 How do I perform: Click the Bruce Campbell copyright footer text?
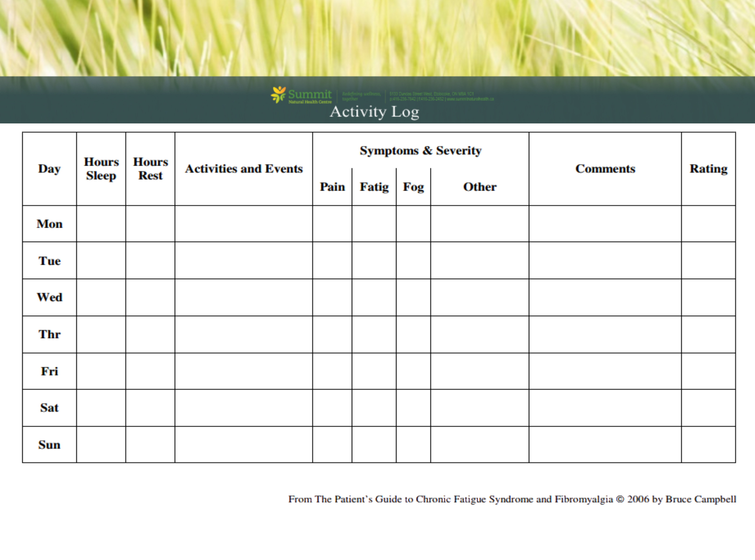[512, 499]
